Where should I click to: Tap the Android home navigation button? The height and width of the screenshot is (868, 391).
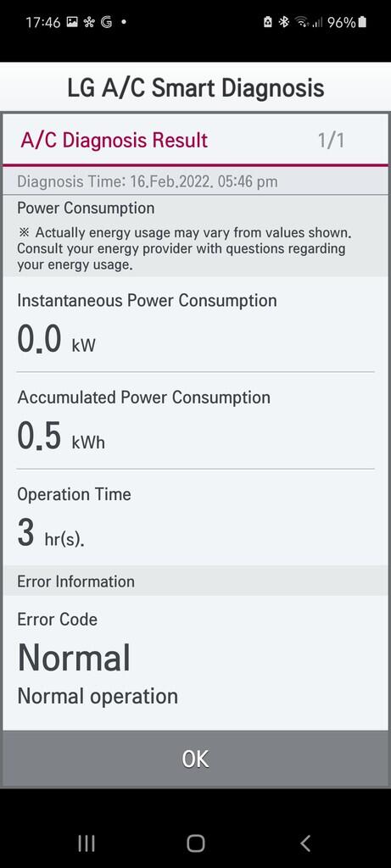(195, 843)
